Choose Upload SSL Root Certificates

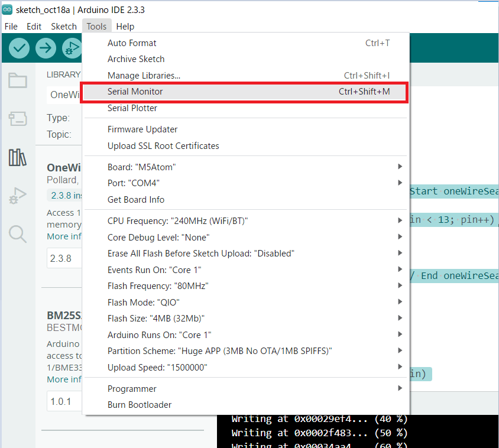245,146
